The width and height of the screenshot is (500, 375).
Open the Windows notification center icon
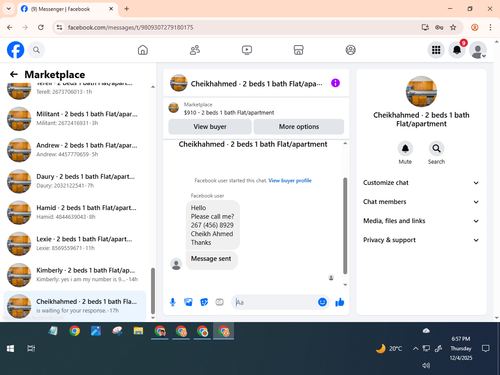486,349
